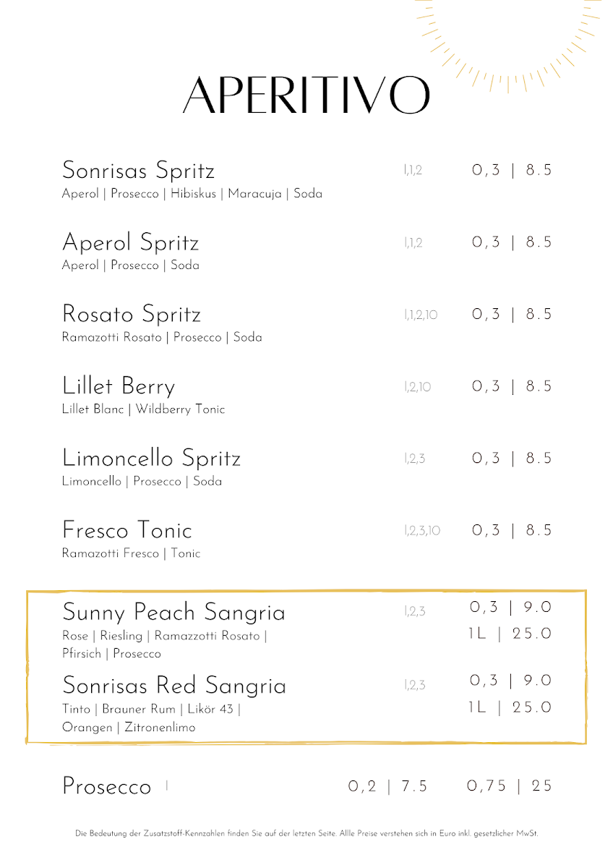Click the Sunny Peach Sangria 1L price
The height and width of the screenshot is (868, 613).
(510, 634)
